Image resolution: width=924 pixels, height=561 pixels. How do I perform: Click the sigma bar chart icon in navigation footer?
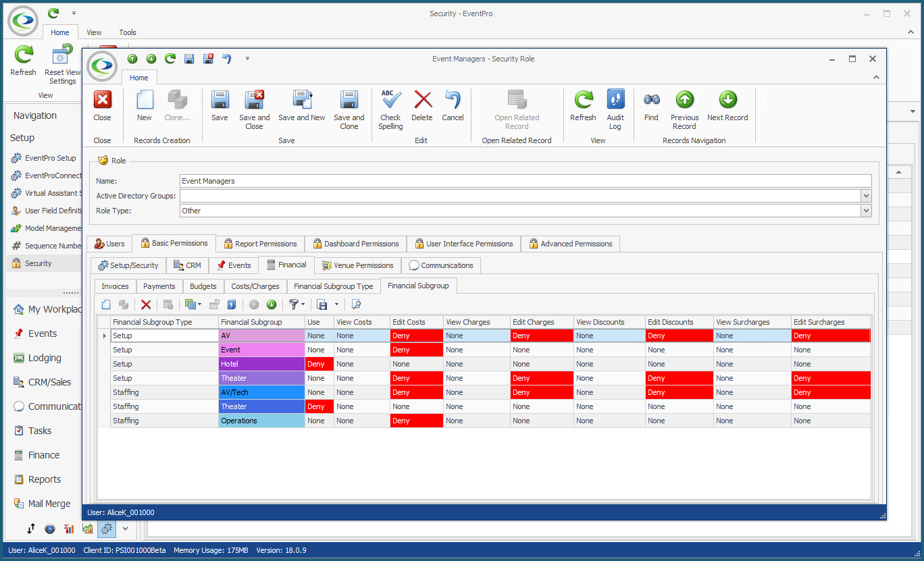[69, 529]
